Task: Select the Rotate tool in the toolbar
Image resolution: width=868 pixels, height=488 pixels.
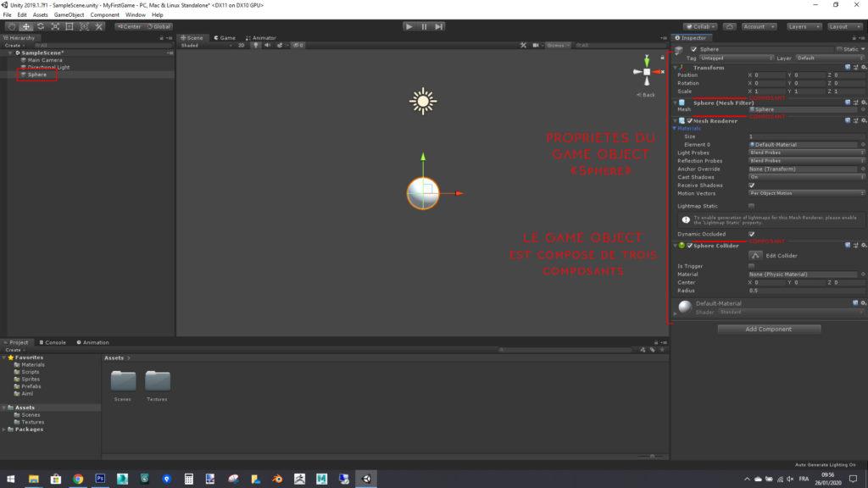Action: [x=40, y=26]
